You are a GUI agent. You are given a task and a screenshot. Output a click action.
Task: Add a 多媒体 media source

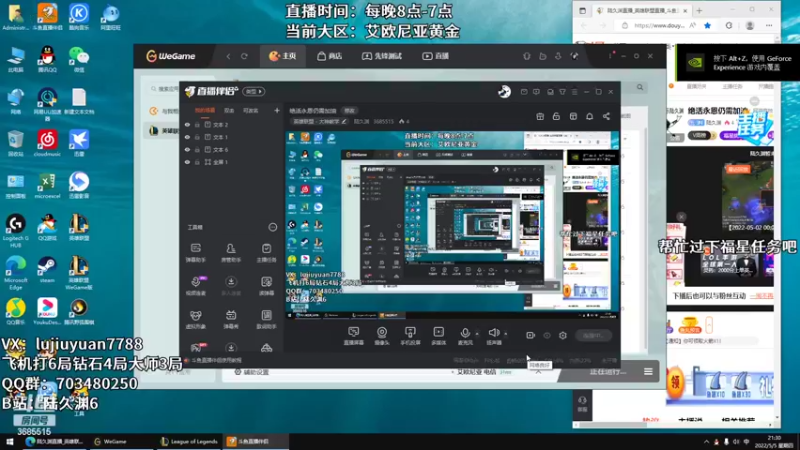click(438, 336)
